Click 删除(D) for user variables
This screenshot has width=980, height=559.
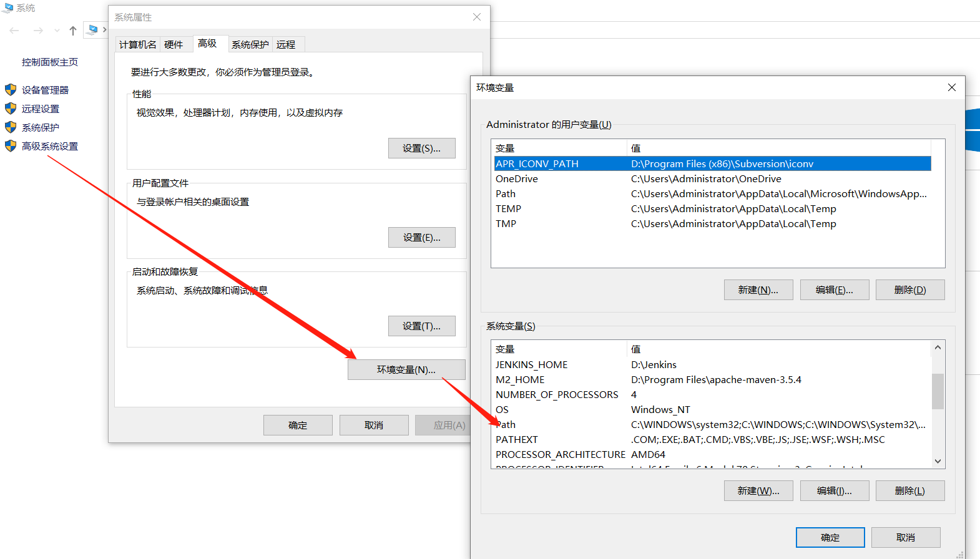910,290
